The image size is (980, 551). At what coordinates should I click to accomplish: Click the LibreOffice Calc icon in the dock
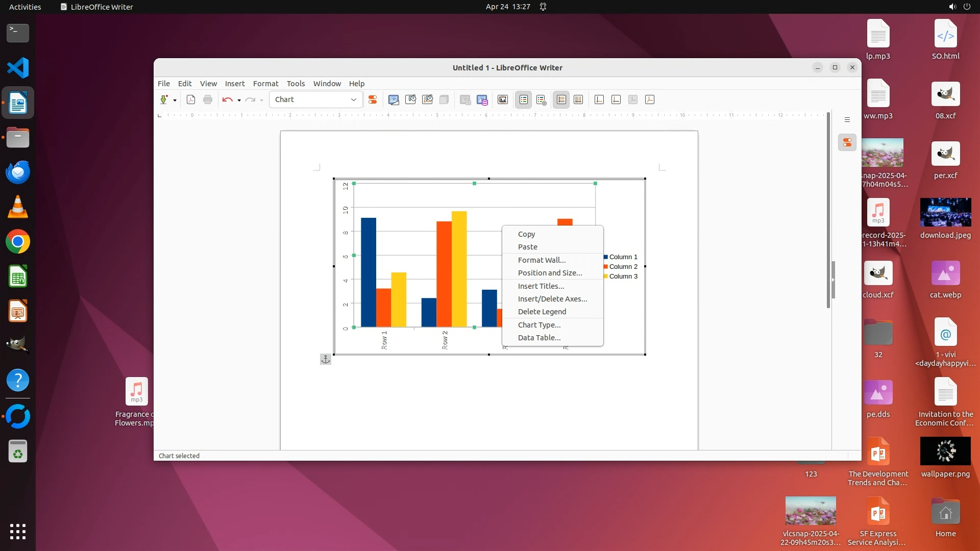click(18, 277)
